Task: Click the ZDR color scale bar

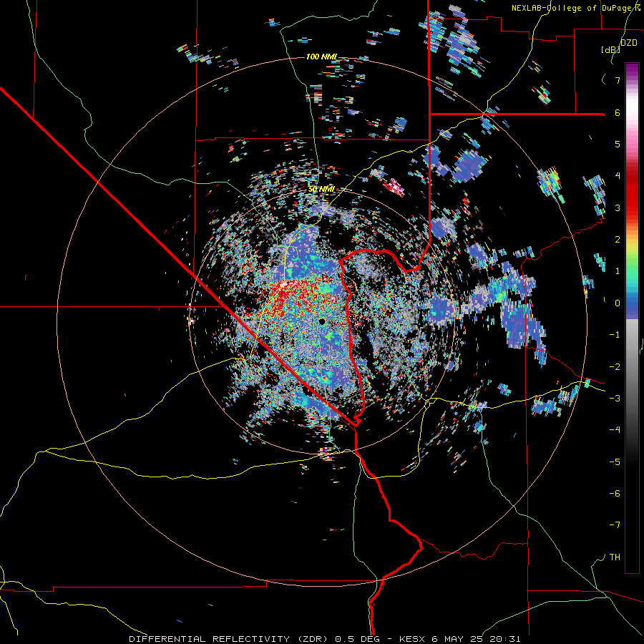Action: point(632,318)
